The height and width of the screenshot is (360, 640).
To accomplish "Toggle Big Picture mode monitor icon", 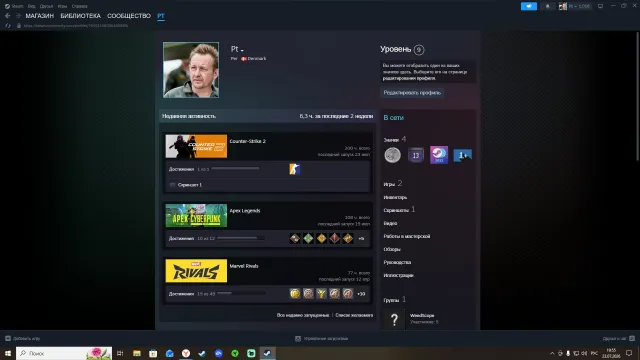I will (x=600, y=6).
